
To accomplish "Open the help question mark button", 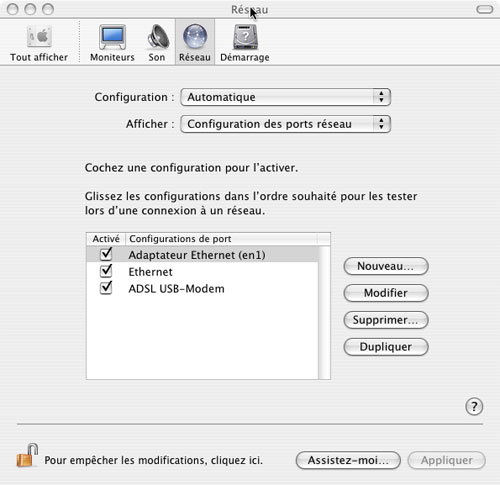I will click(474, 407).
